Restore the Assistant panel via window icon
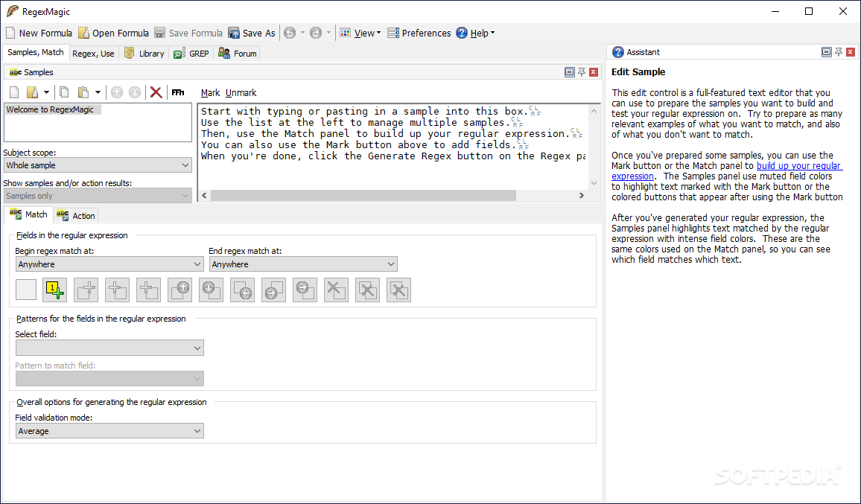The width and height of the screenshot is (861, 504). (x=827, y=52)
